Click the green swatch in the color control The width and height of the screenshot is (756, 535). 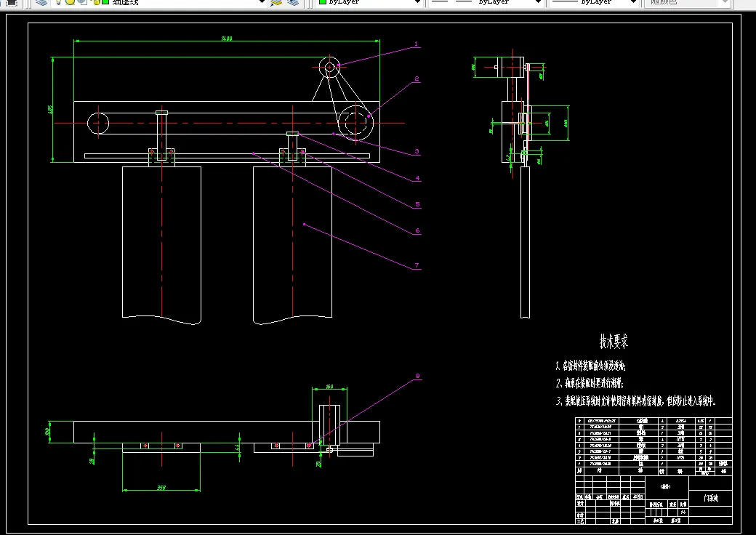[x=323, y=2]
